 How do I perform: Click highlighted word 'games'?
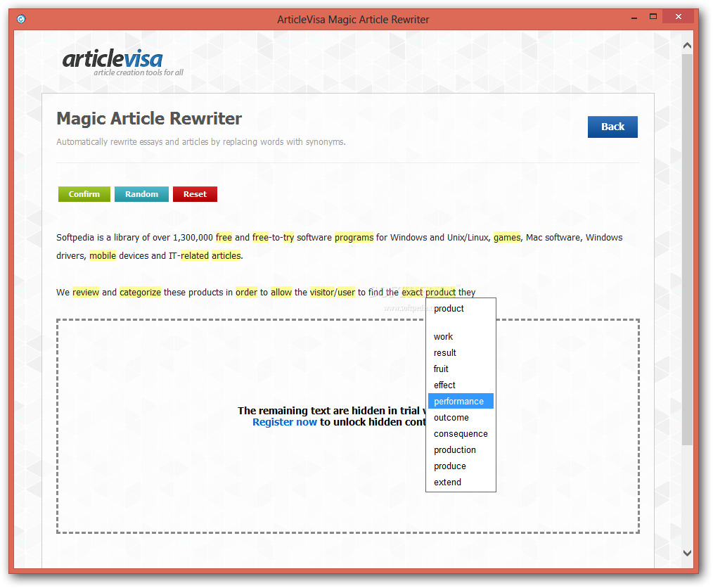click(x=507, y=238)
